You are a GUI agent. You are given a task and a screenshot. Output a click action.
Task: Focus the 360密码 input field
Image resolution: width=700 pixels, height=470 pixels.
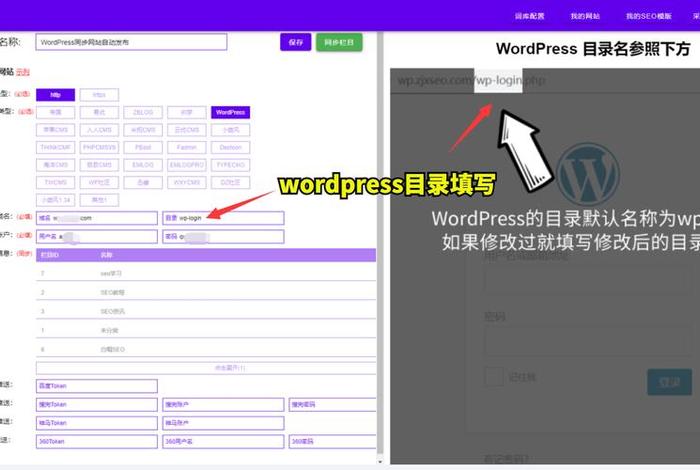pos(332,441)
